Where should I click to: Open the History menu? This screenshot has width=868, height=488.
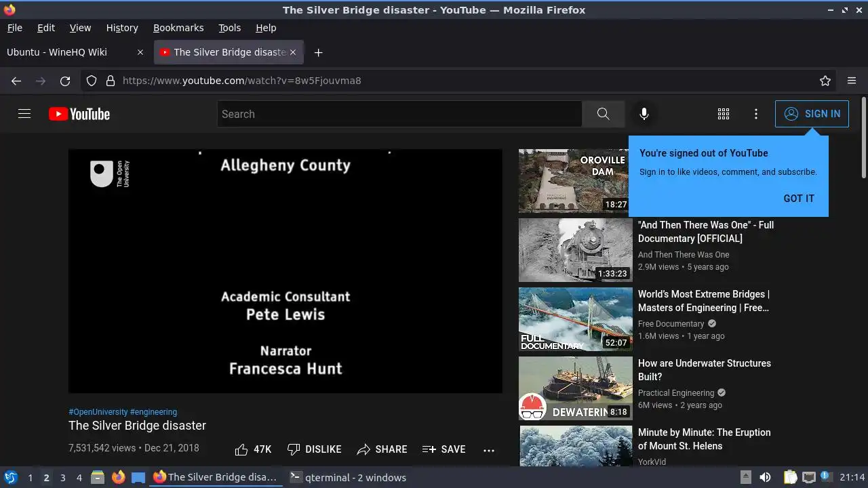(122, 28)
